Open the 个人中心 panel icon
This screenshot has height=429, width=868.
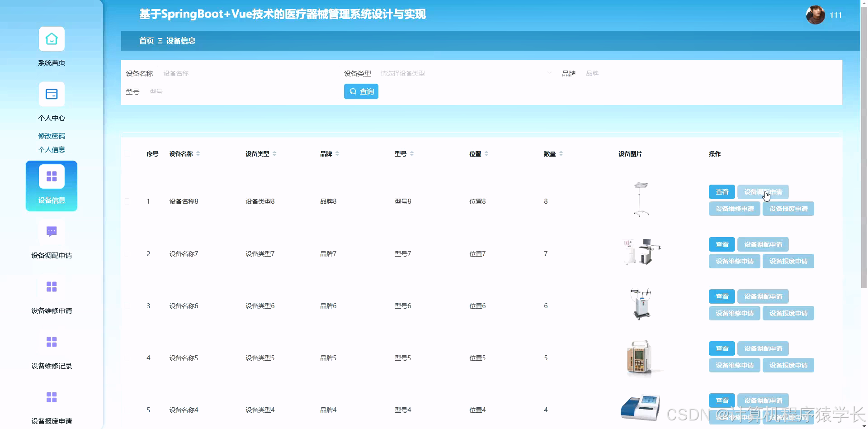[x=51, y=94]
